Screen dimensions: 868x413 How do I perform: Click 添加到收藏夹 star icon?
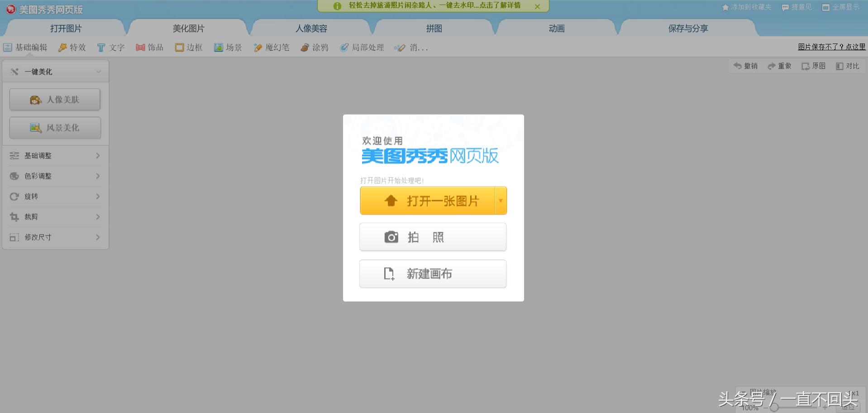click(725, 7)
